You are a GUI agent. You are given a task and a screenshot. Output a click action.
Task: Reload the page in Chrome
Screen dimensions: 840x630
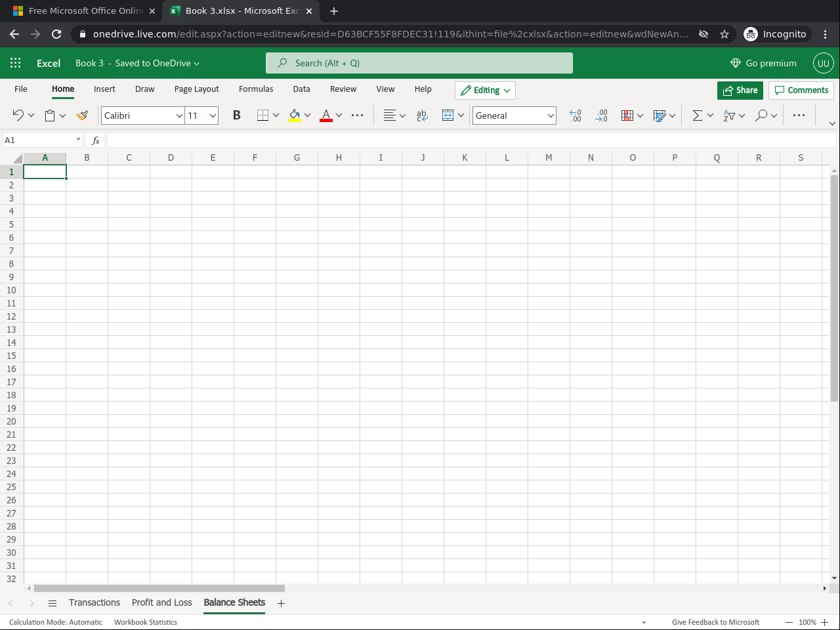(x=56, y=34)
